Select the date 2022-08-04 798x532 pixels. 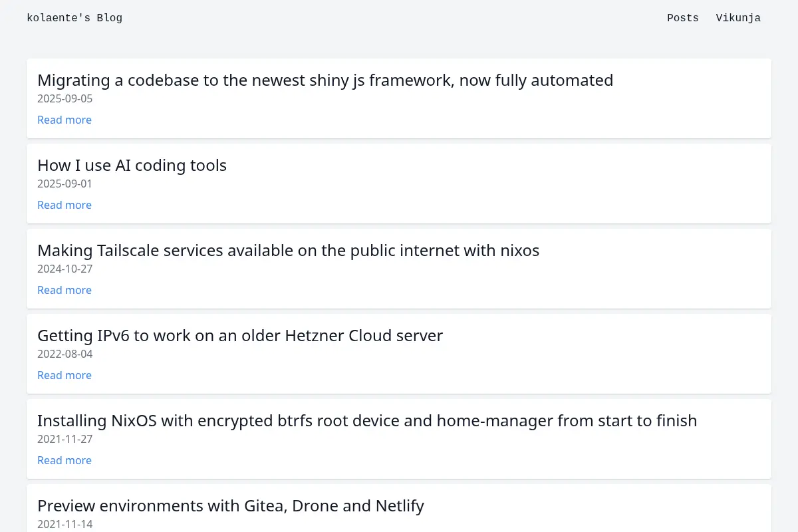65,354
